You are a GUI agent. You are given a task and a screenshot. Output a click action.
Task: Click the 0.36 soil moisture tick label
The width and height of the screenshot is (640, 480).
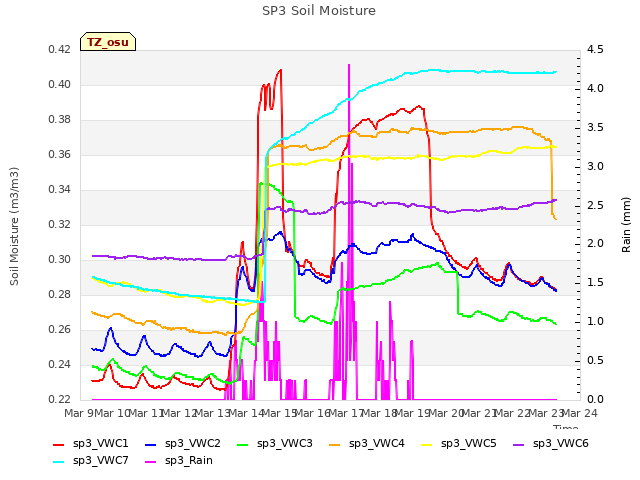point(60,155)
